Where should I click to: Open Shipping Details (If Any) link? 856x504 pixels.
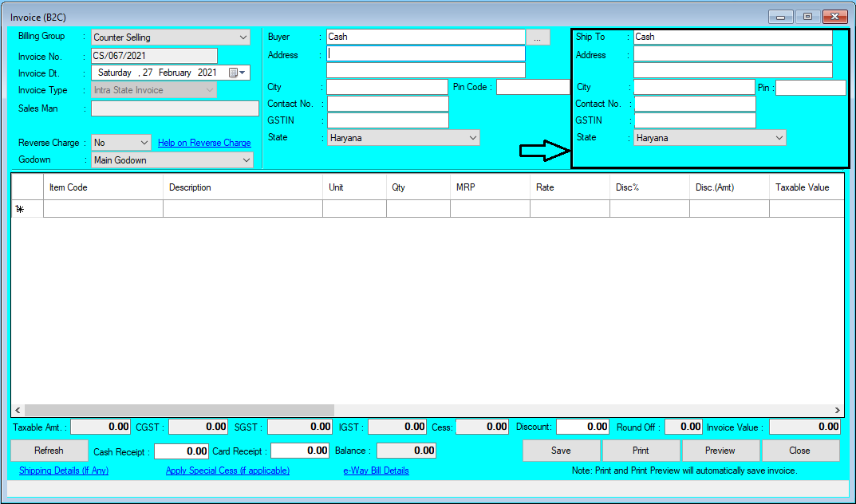point(63,471)
